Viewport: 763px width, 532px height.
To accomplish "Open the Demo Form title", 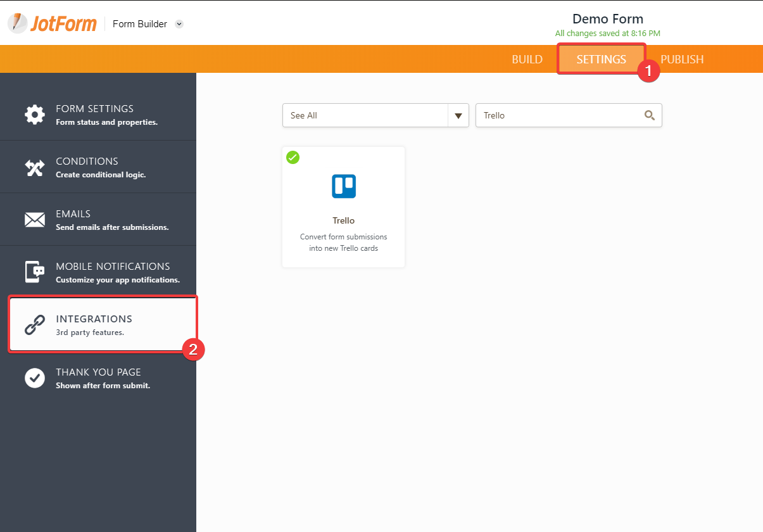I will point(607,19).
